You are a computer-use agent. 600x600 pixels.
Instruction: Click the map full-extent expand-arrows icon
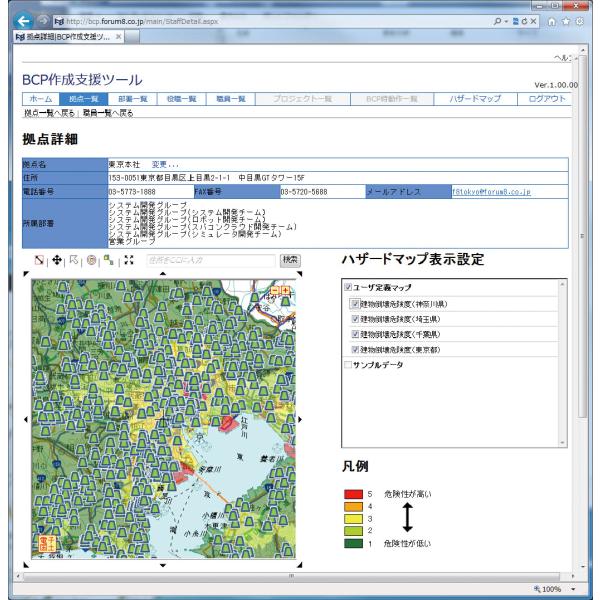127,260
